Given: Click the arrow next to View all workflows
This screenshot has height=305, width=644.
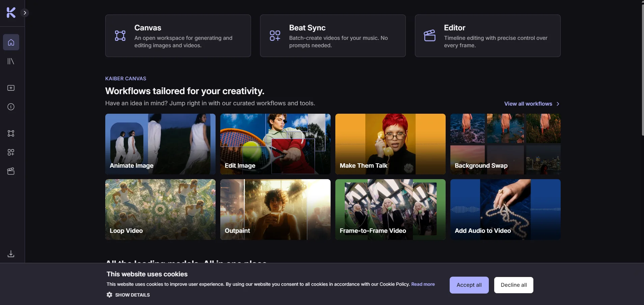Looking at the screenshot, I should [x=558, y=104].
